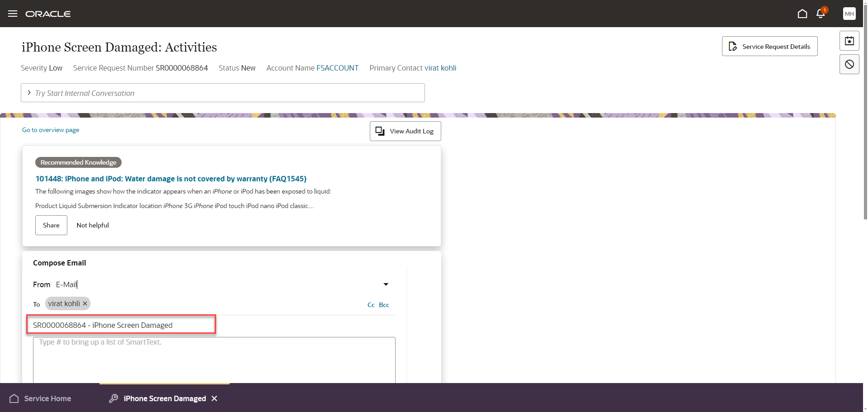Open calendar star icon in side panel
The width and height of the screenshot is (868, 412).
(849, 41)
